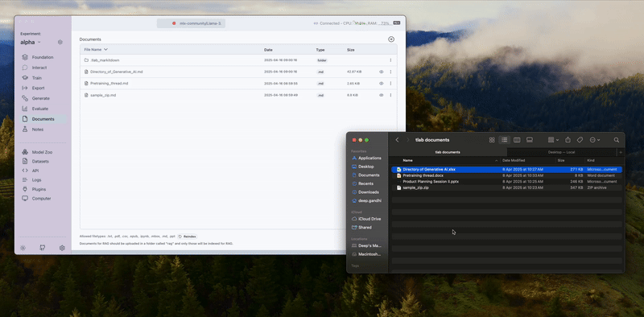Switch Finder to icon view

[x=492, y=140]
